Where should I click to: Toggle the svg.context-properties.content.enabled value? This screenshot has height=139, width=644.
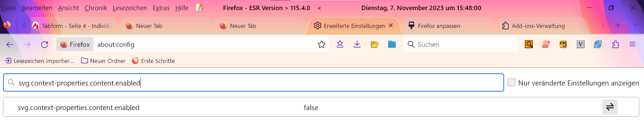point(610,107)
